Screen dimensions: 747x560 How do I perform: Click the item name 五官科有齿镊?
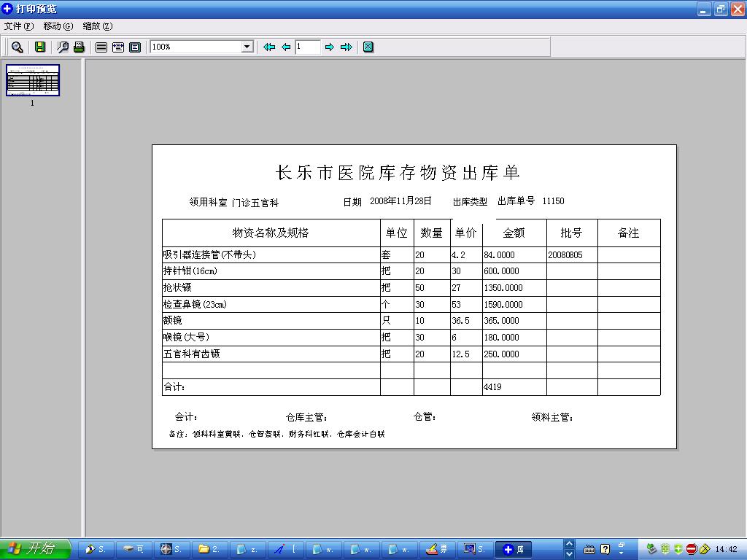click(x=192, y=354)
